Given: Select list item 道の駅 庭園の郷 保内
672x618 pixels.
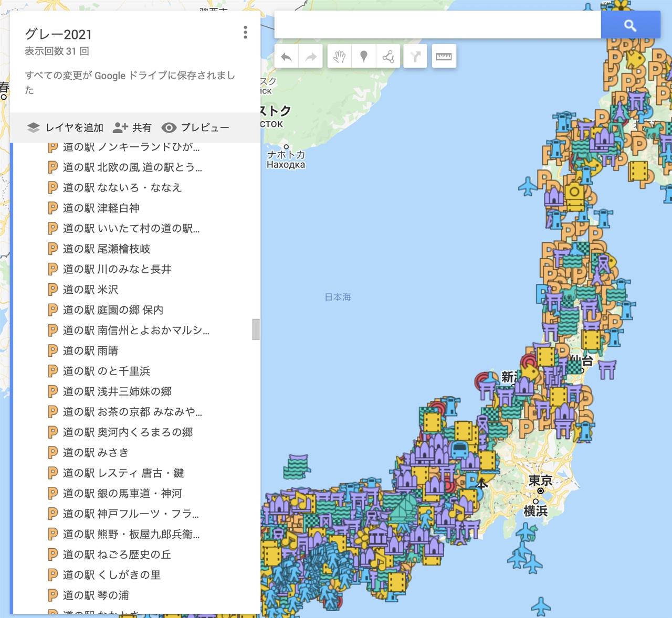Looking at the screenshot, I should (113, 310).
